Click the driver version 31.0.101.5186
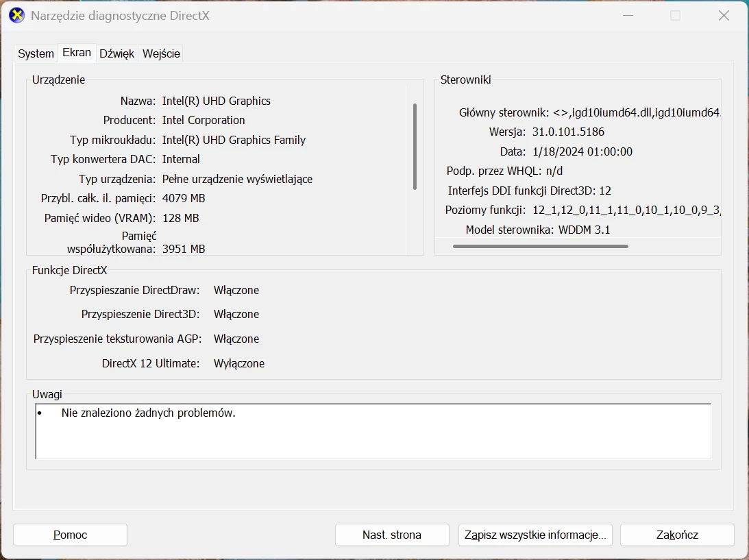The height and width of the screenshot is (560, 749). pos(568,132)
